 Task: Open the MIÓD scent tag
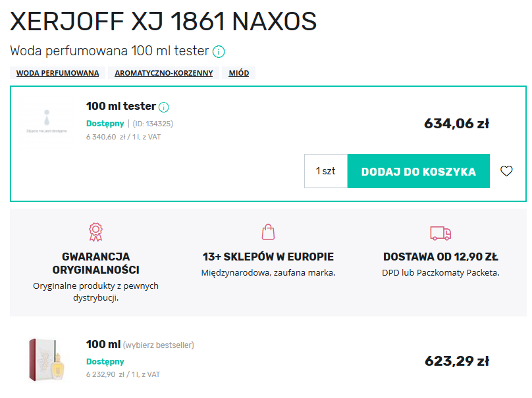(x=239, y=72)
